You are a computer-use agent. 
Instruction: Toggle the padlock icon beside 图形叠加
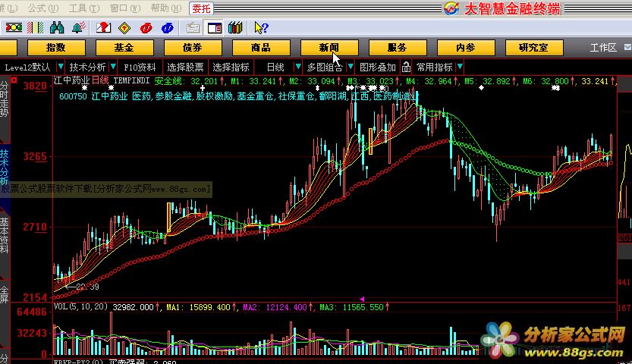point(407,67)
